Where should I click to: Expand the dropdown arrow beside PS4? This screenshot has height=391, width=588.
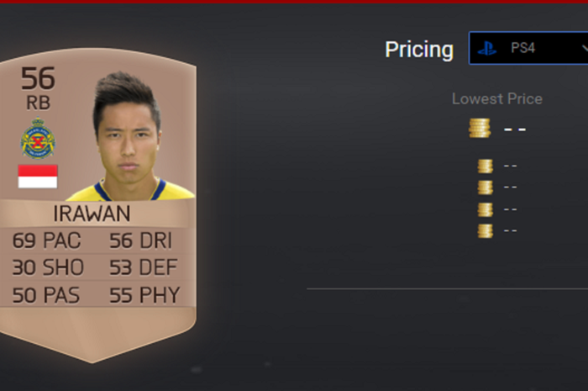click(585, 49)
